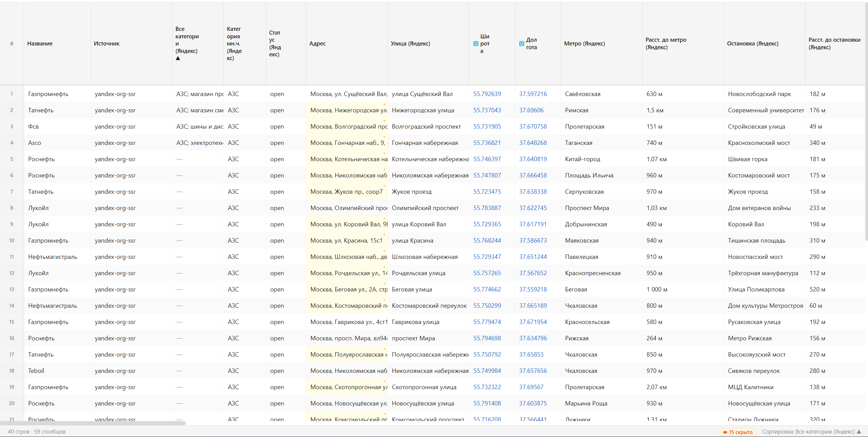Click the Расст. до метро (Яндекс) header
The width and height of the screenshot is (868, 437).
(x=683, y=43)
